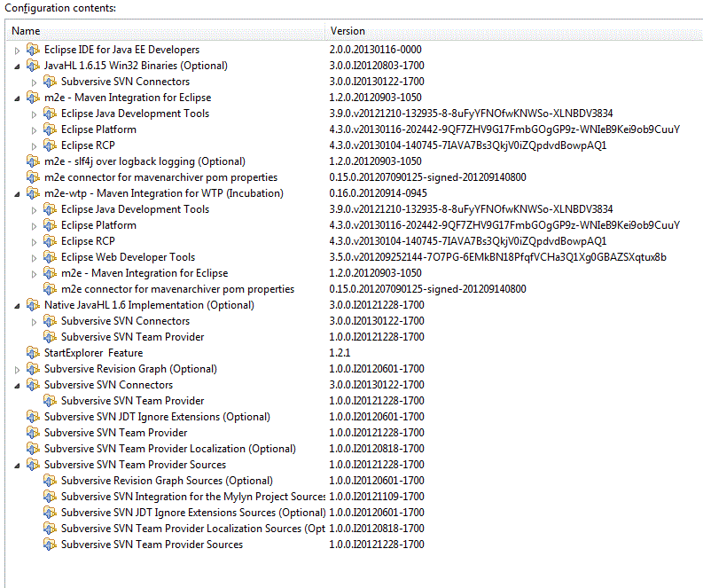This screenshot has width=703, height=588.
Task: Click the Subversive SVN JDT Ignore Extensions (Optional) icon
Action: (33, 417)
